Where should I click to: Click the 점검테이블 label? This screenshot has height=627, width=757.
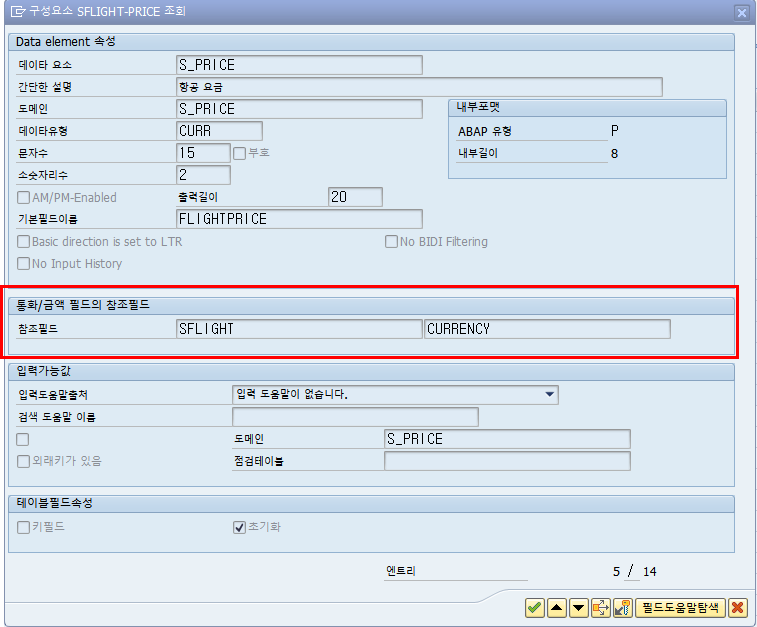pyautogui.click(x=259, y=461)
